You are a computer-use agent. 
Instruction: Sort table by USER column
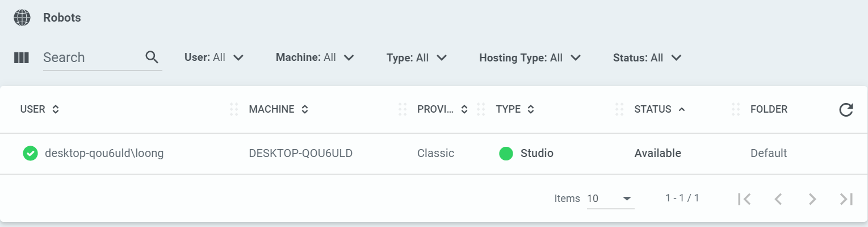tap(40, 109)
